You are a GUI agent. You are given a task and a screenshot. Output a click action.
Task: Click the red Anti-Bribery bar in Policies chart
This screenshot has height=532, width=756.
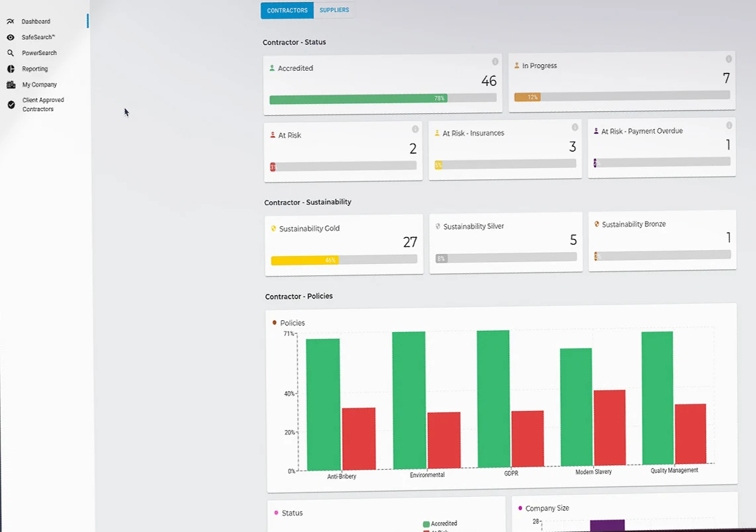(x=359, y=439)
